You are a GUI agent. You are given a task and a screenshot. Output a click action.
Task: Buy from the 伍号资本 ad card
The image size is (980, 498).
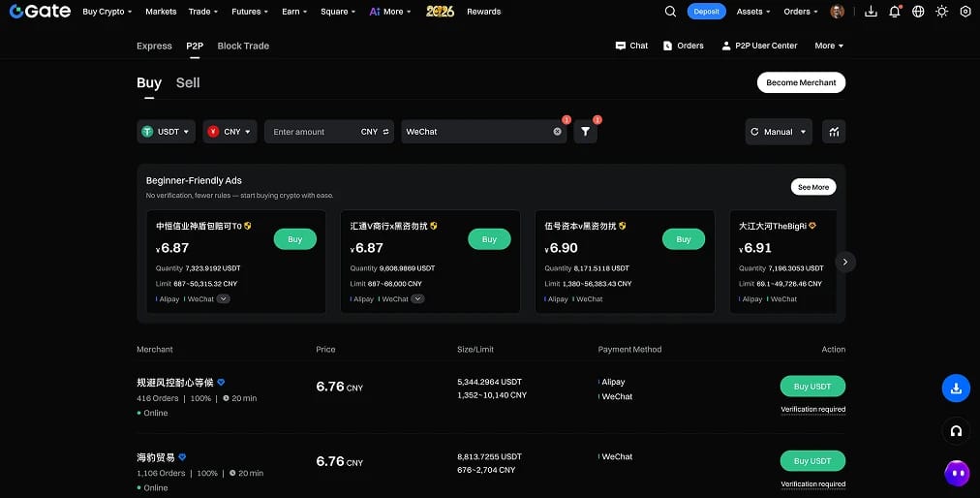684,239
